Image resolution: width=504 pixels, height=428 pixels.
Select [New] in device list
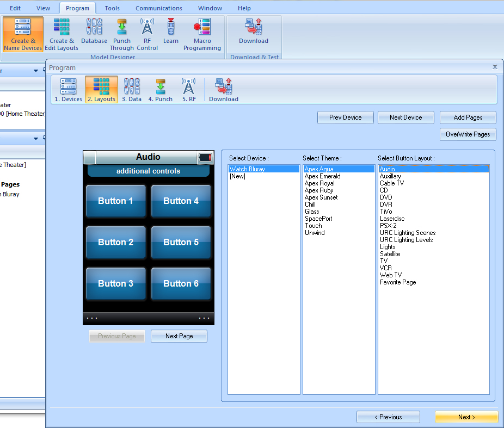(237, 176)
